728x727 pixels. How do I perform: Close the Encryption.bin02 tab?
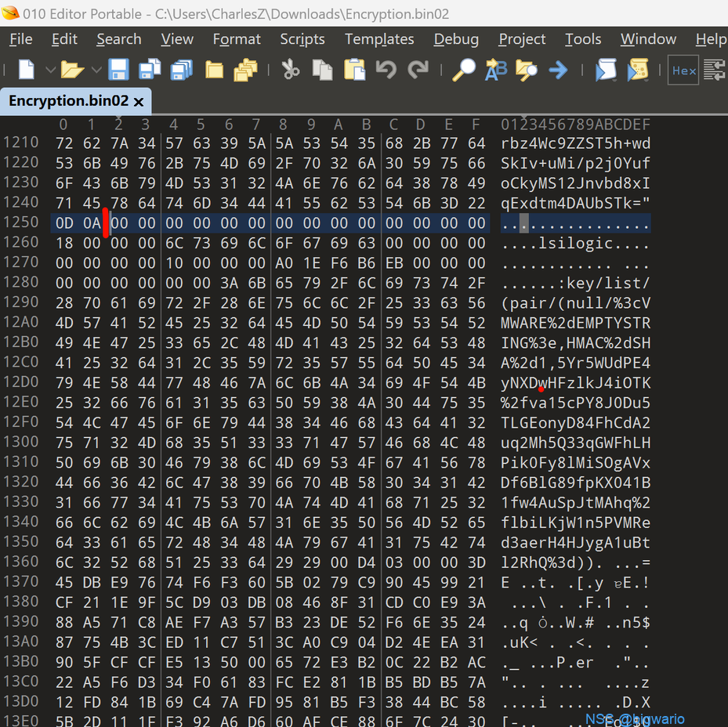point(139,102)
